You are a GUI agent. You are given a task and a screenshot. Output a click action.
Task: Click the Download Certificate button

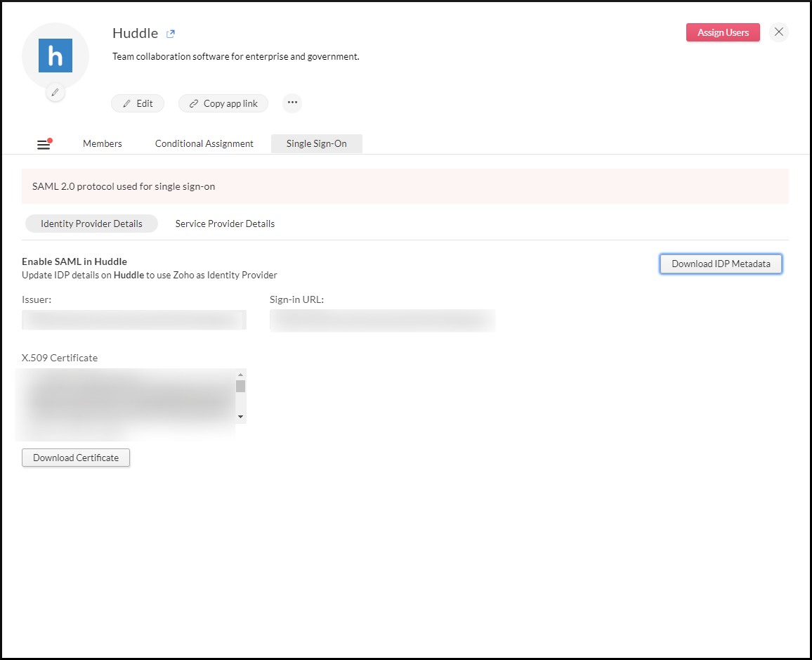click(76, 458)
